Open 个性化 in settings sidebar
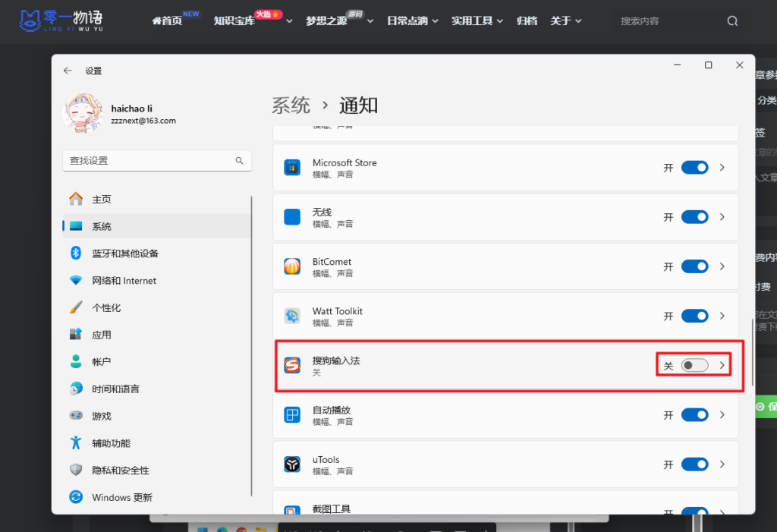777x532 pixels. 106,307
